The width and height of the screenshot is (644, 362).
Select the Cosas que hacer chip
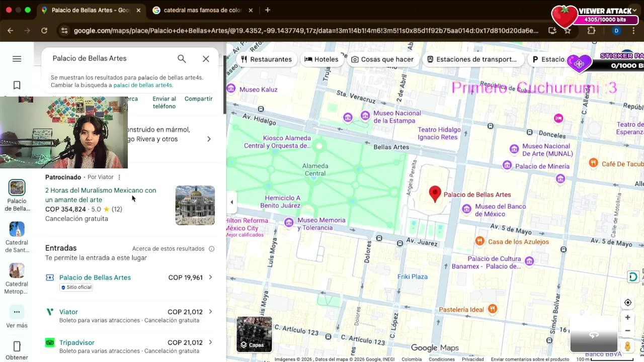point(382,59)
